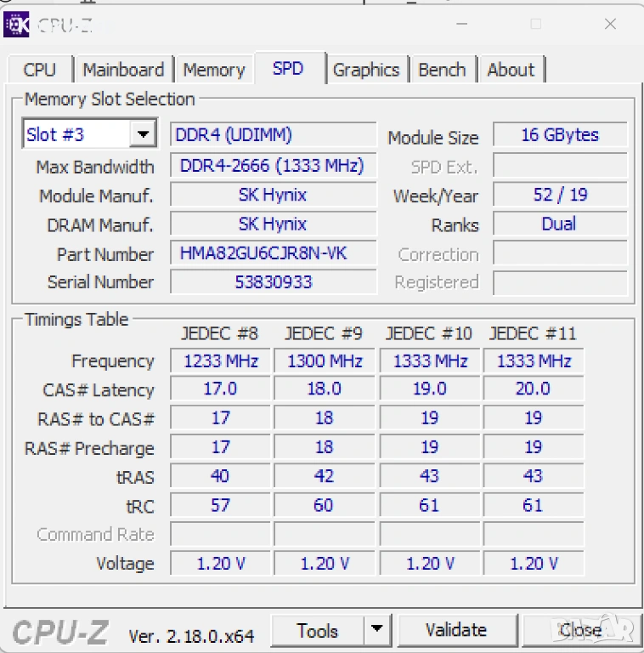
Task: Click the Validate button
Action: tap(457, 630)
